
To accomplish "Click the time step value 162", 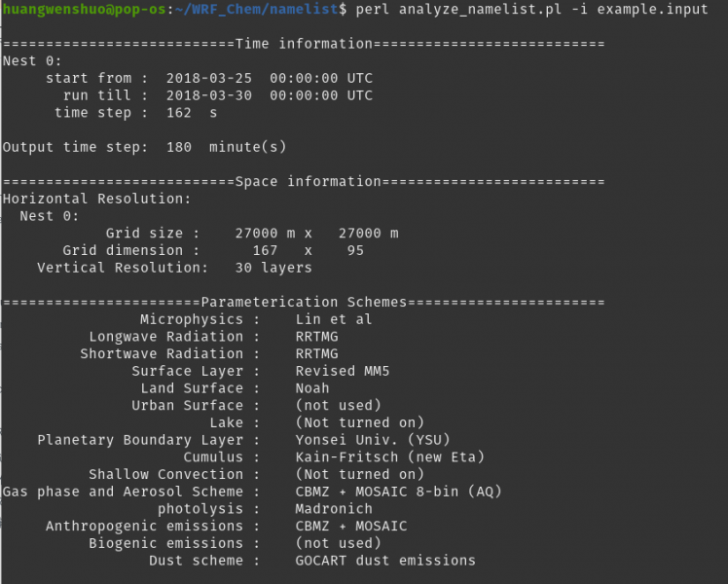I will 179,113.
